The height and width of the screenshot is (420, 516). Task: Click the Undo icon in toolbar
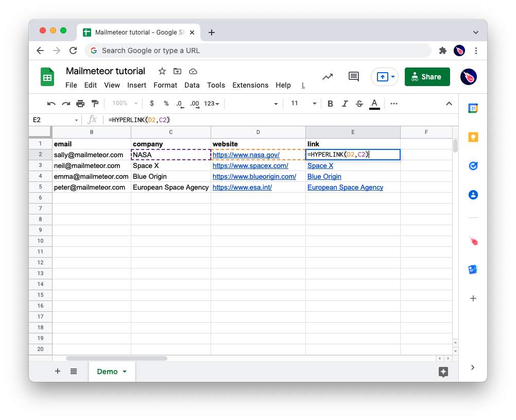(51, 104)
